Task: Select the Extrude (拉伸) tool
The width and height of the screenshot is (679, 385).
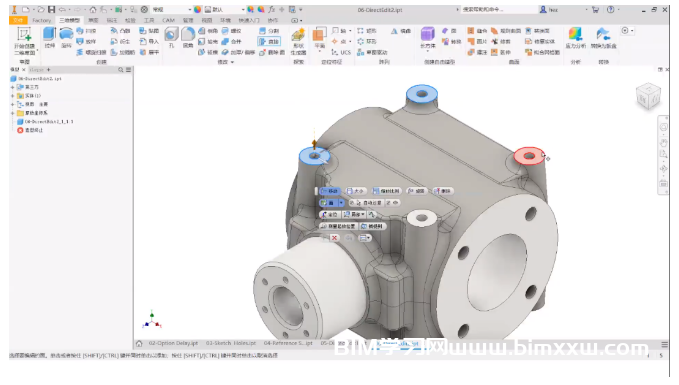Action: pos(49,38)
